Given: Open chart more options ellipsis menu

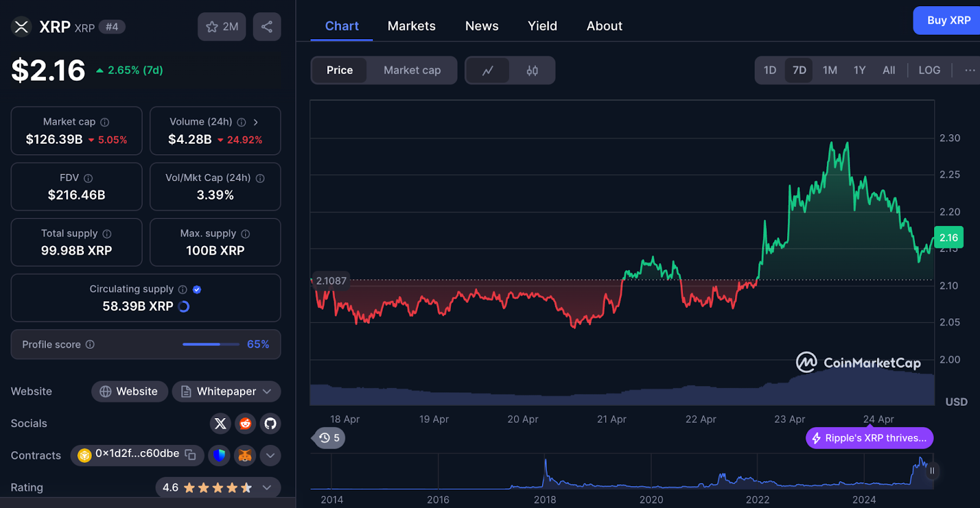Looking at the screenshot, I should click(970, 70).
